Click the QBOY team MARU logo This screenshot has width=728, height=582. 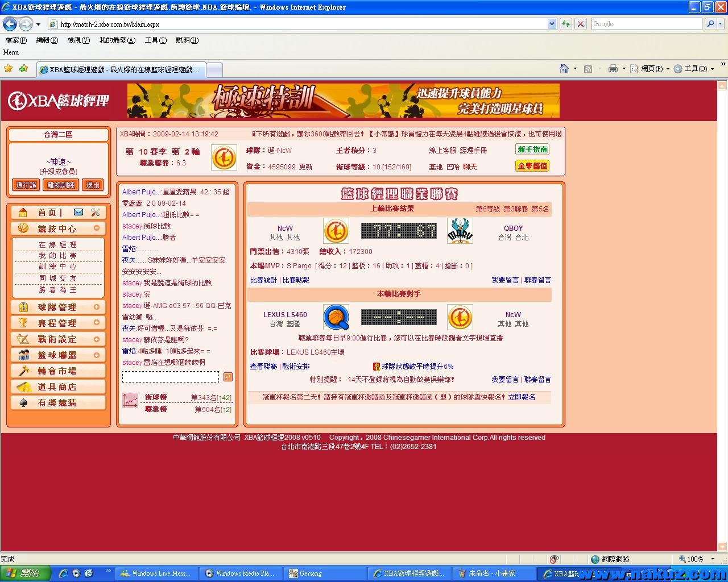pos(460,231)
